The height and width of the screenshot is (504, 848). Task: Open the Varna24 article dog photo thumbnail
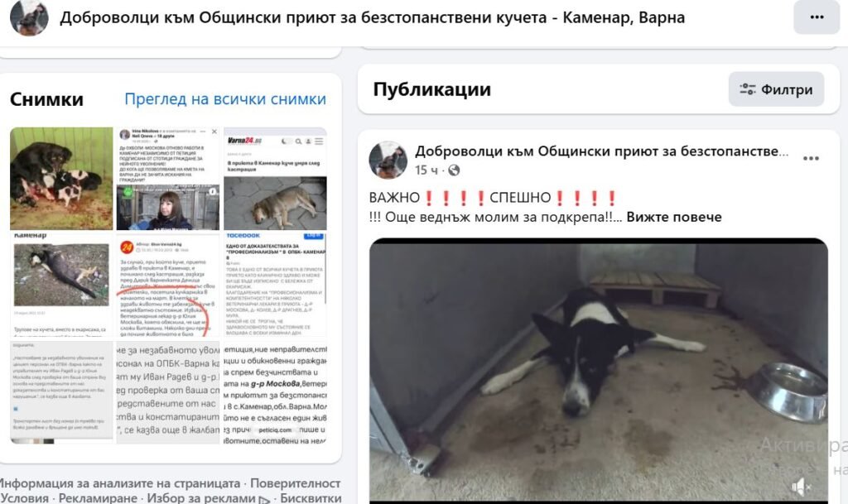pyautogui.click(x=275, y=179)
